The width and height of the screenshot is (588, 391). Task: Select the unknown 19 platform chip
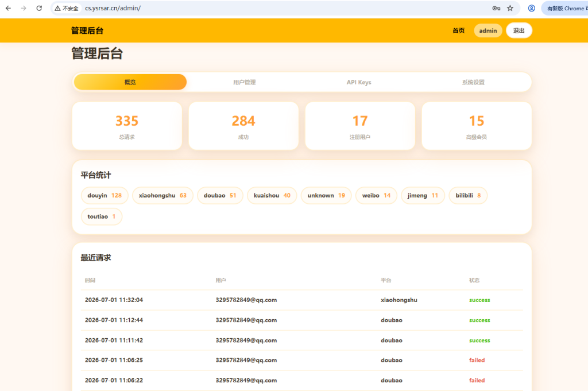(x=326, y=195)
